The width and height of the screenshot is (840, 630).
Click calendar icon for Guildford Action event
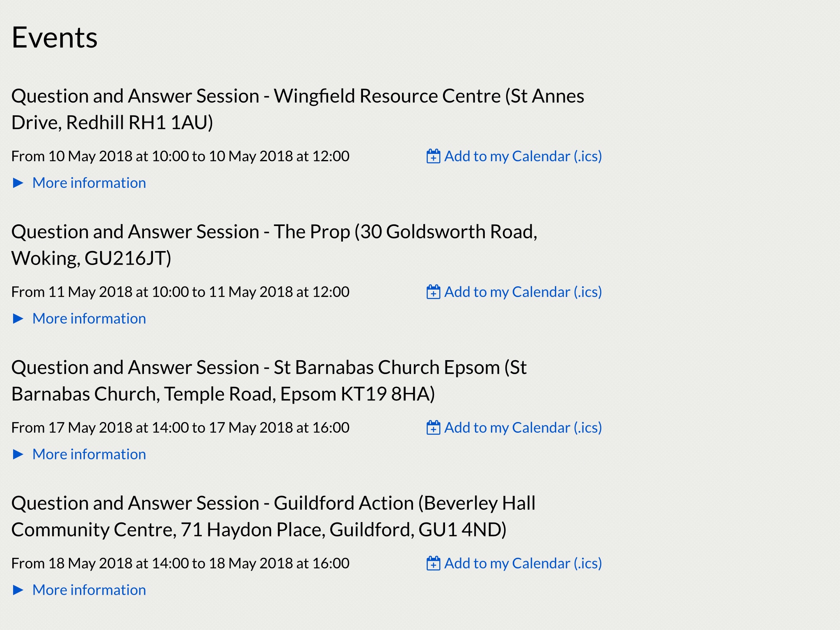(433, 564)
